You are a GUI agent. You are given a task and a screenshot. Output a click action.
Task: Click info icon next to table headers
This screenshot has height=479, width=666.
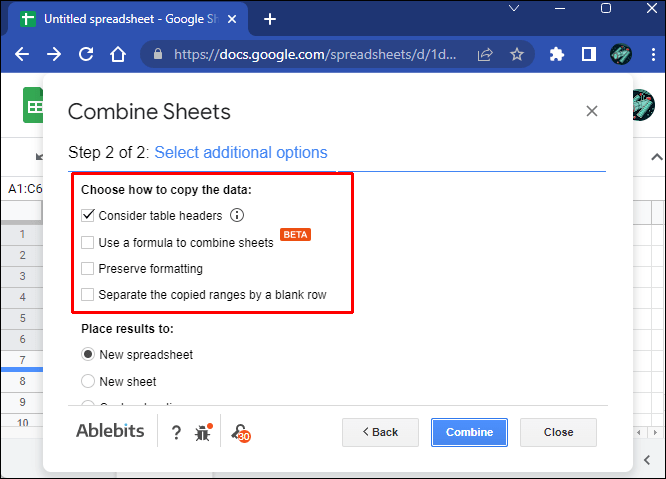coord(237,215)
